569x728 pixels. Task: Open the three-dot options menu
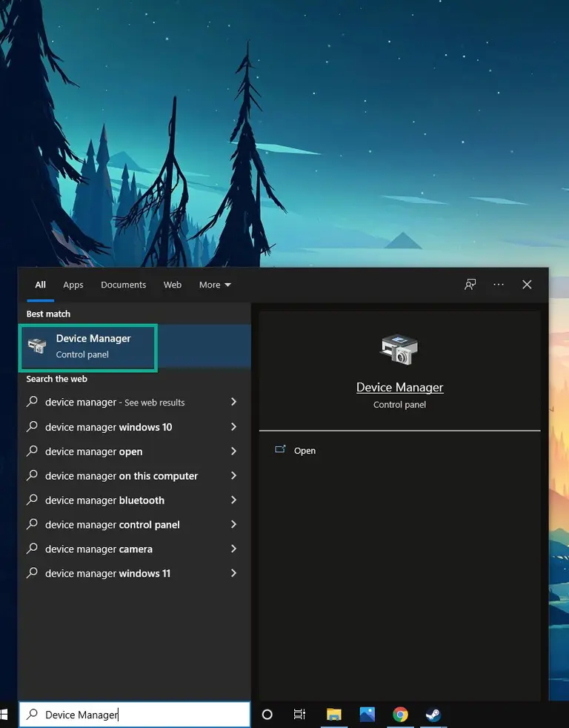499,284
